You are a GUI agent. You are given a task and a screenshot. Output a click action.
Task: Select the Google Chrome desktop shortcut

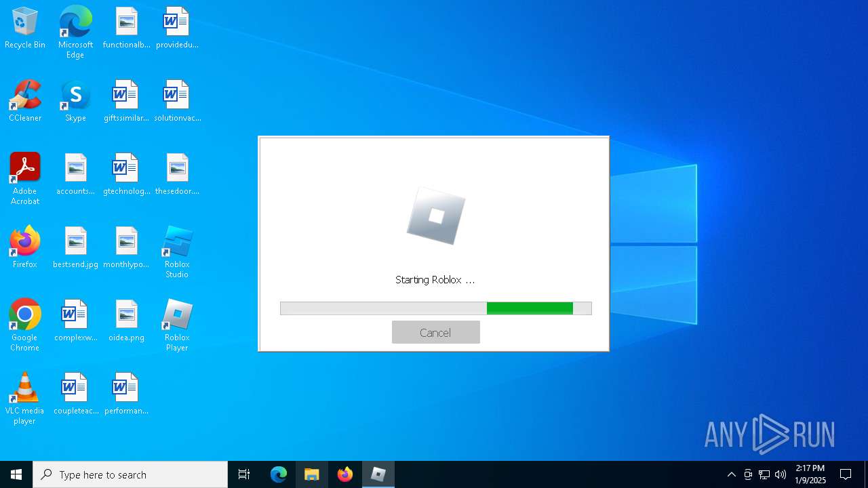[x=25, y=325]
